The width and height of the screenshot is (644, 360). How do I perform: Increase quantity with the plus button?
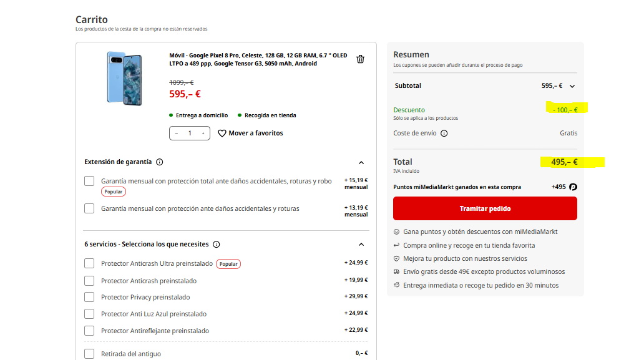coord(203,134)
